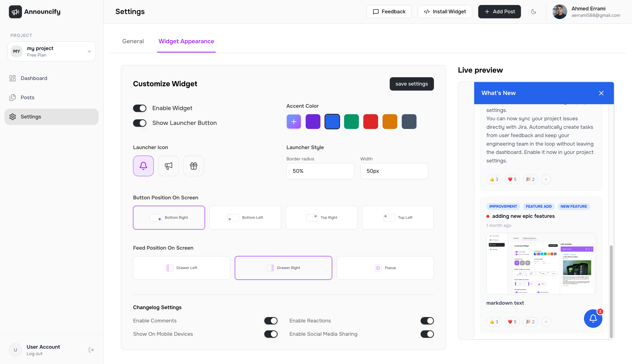Open Posts in the sidebar
Viewport: 632px width, 364px height.
(x=28, y=97)
